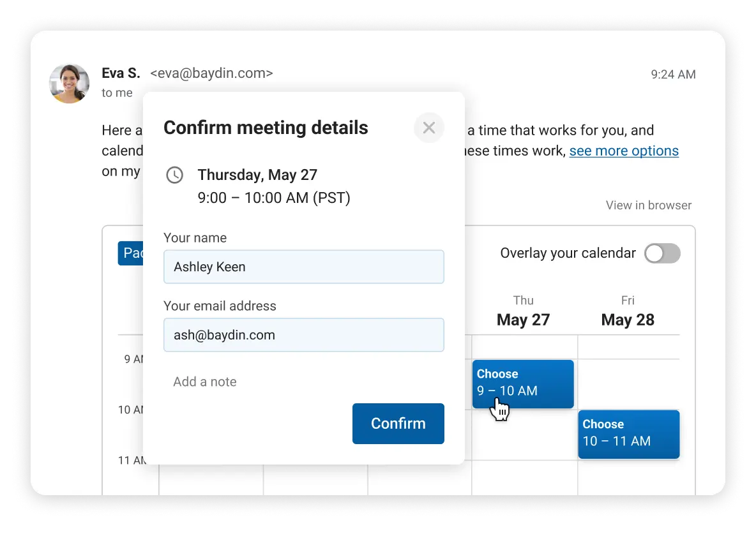Click the sender address eva@baydin.com
Screen dimensions: 756x536
coord(211,73)
